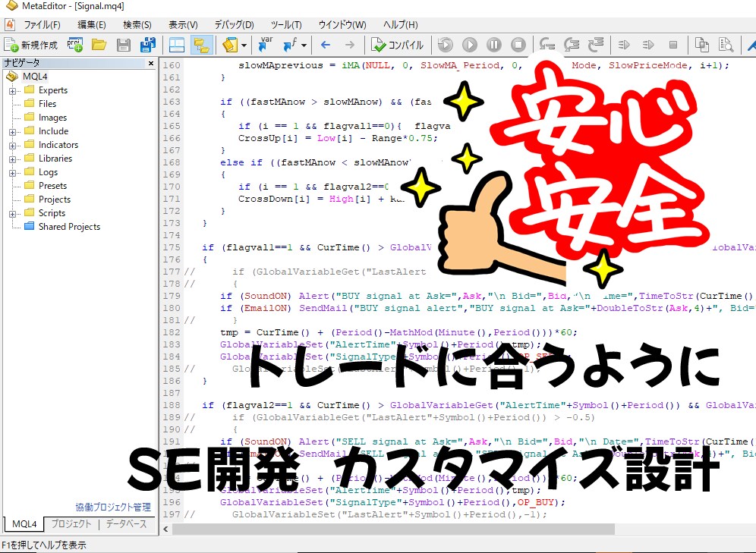
Task: Click the copy documents toolbar icon
Action: click(701, 46)
